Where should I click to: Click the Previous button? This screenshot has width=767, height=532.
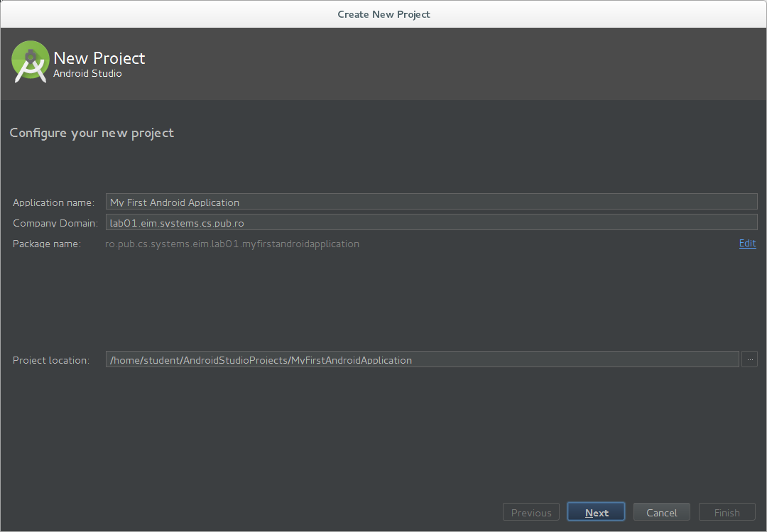531,512
